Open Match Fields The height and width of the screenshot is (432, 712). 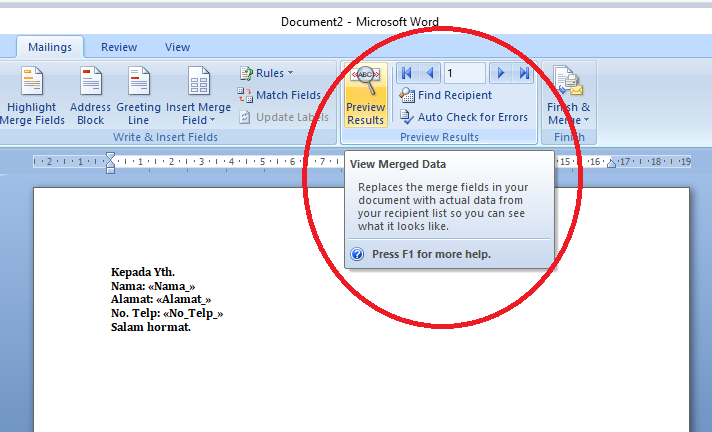[x=279, y=95]
